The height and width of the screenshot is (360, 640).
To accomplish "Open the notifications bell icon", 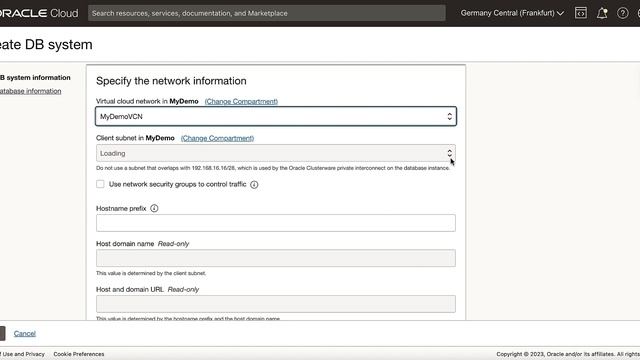I will tap(602, 13).
